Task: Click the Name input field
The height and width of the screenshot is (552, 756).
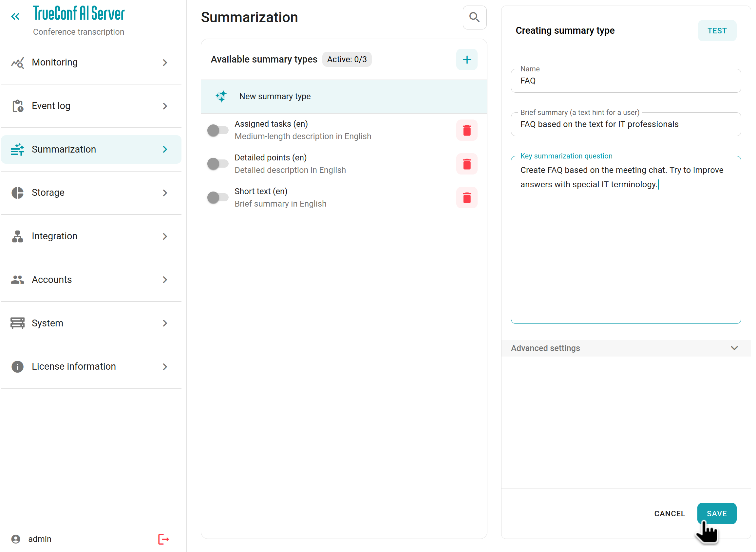Action: pos(625,81)
